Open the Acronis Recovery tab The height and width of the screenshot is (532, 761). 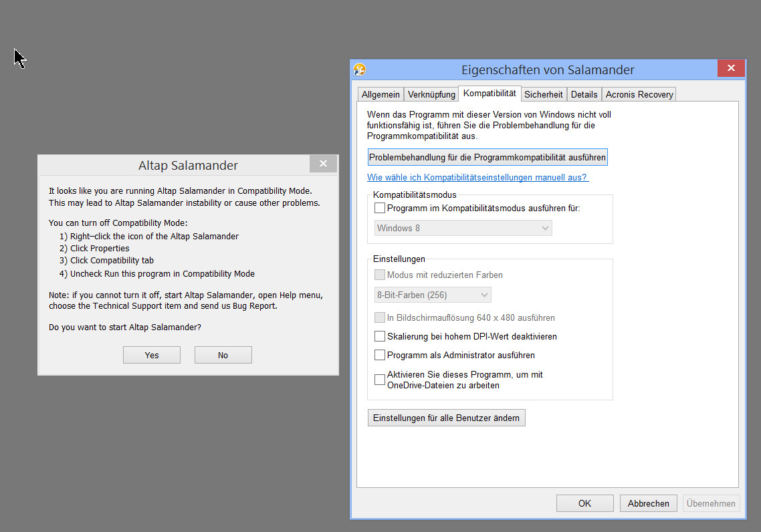639,94
